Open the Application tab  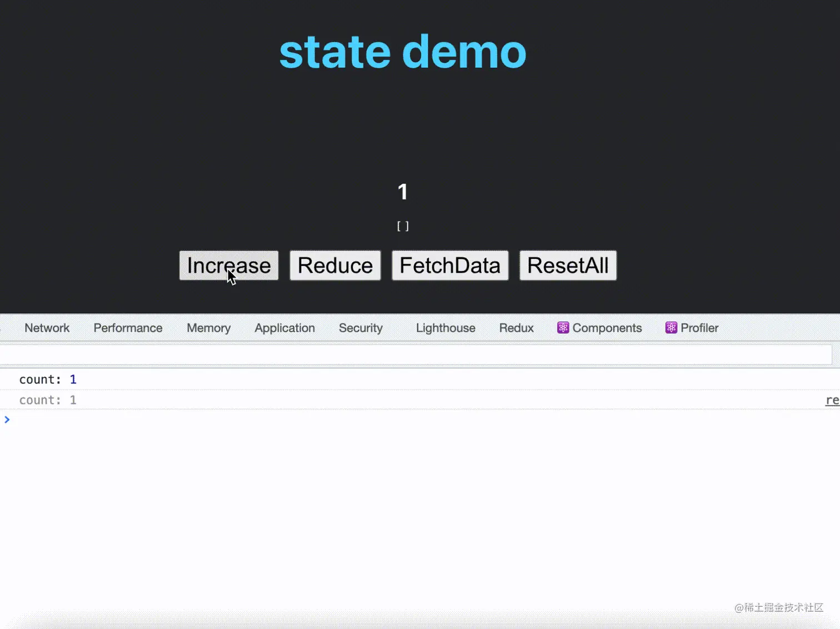coord(284,328)
